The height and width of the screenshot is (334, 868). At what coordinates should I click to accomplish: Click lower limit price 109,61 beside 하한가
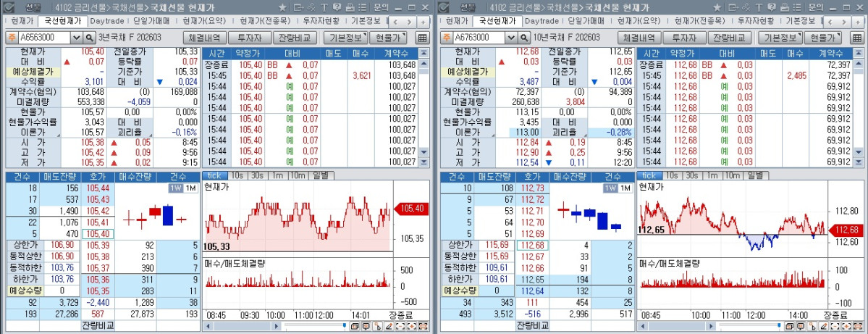(496, 279)
